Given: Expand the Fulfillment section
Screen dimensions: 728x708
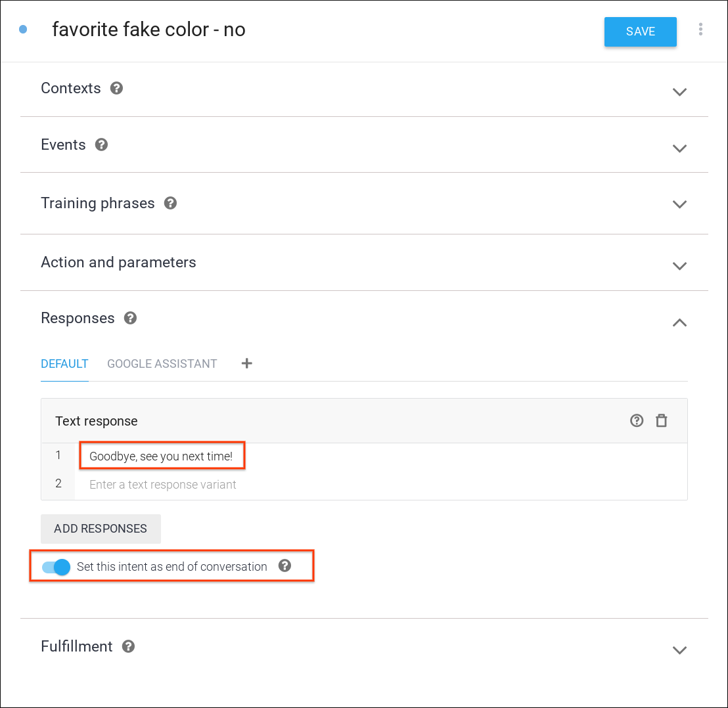Looking at the screenshot, I should [x=679, y=650].
